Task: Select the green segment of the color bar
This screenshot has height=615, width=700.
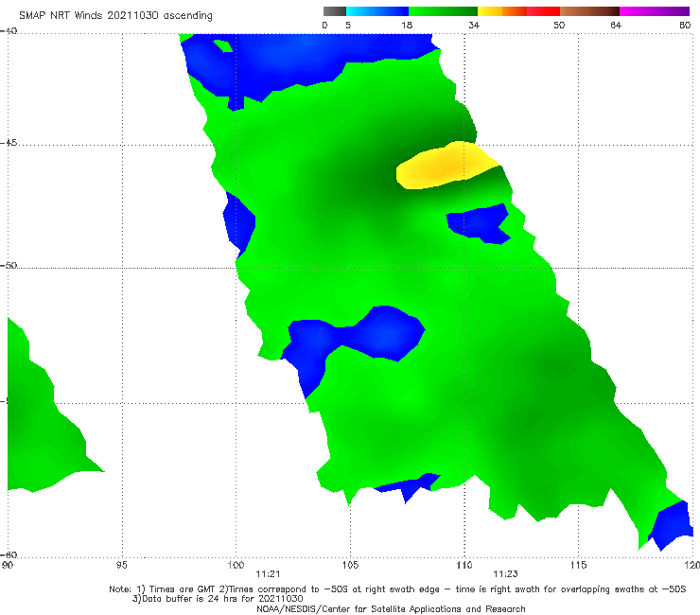Action: 443,11
